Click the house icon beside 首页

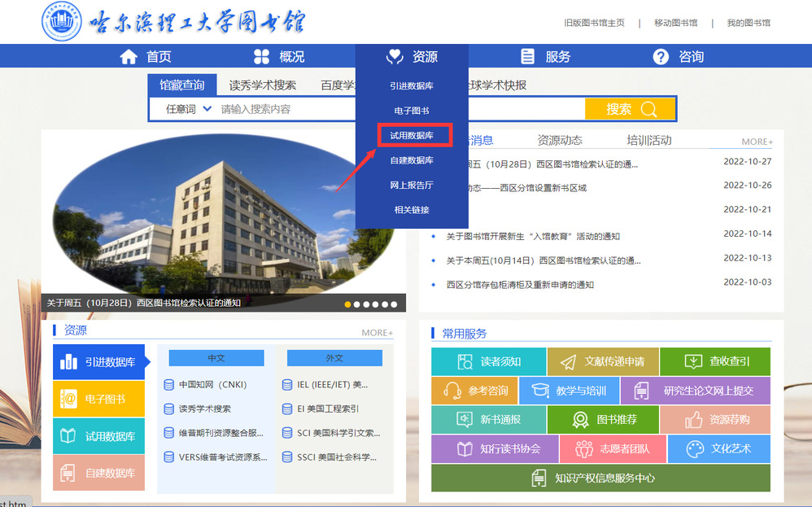[x=129, y=56]
